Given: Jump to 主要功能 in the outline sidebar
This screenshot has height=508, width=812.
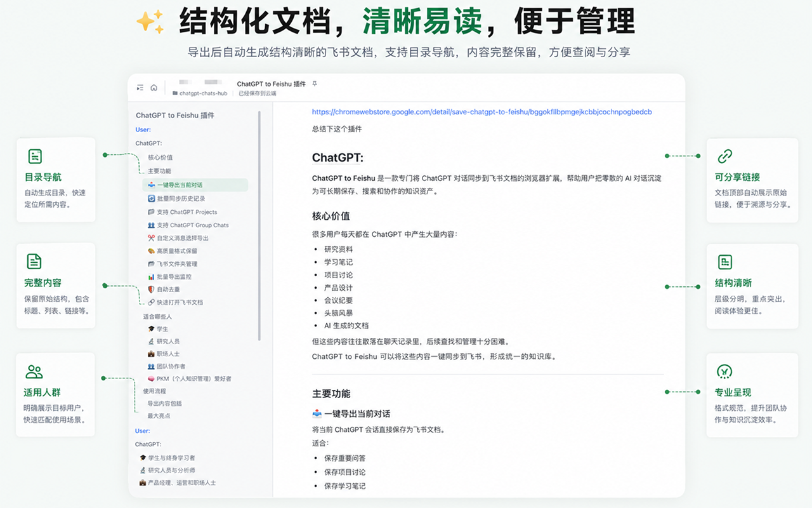Looking at the screenshot, I should point(159,171).
